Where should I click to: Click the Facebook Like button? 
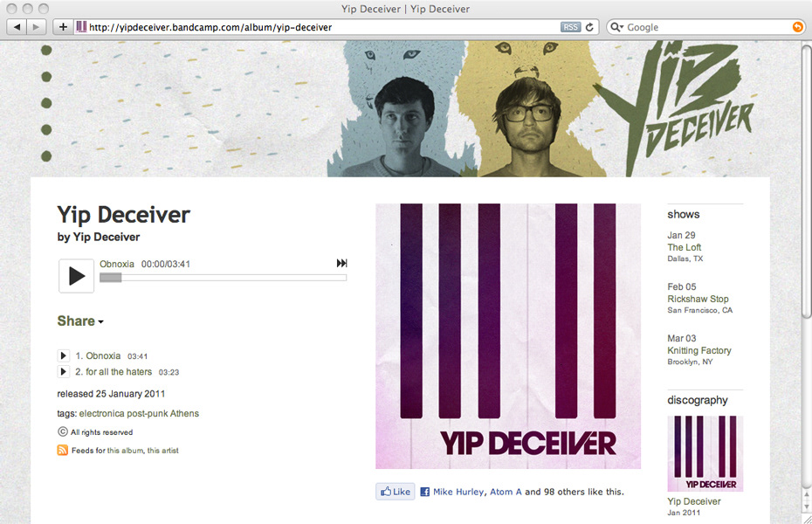396,492
